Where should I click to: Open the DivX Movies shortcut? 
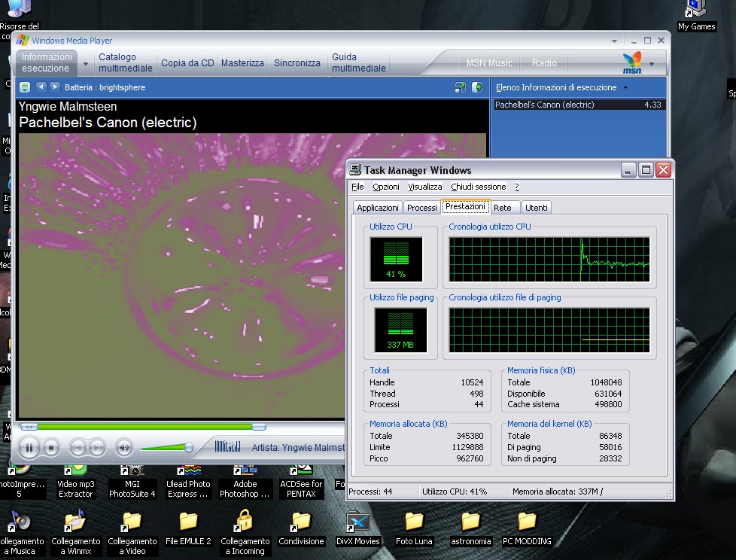(357, 529)
